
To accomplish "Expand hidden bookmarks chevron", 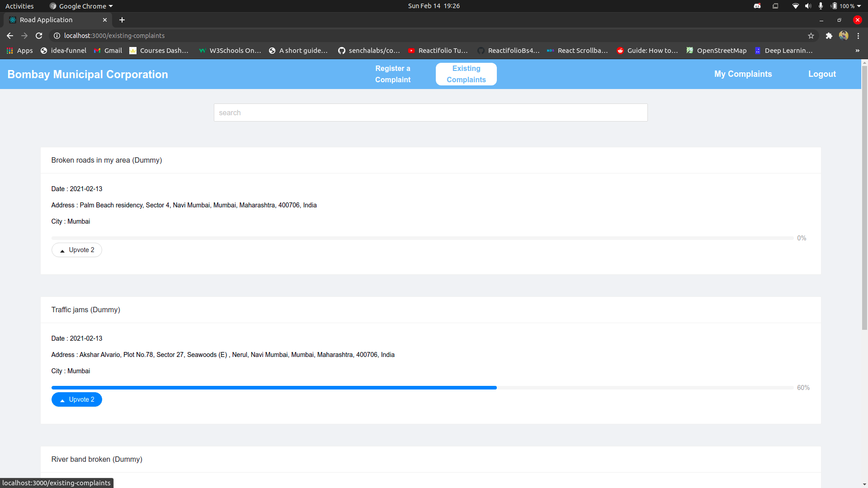I will [x=857, y=51].
